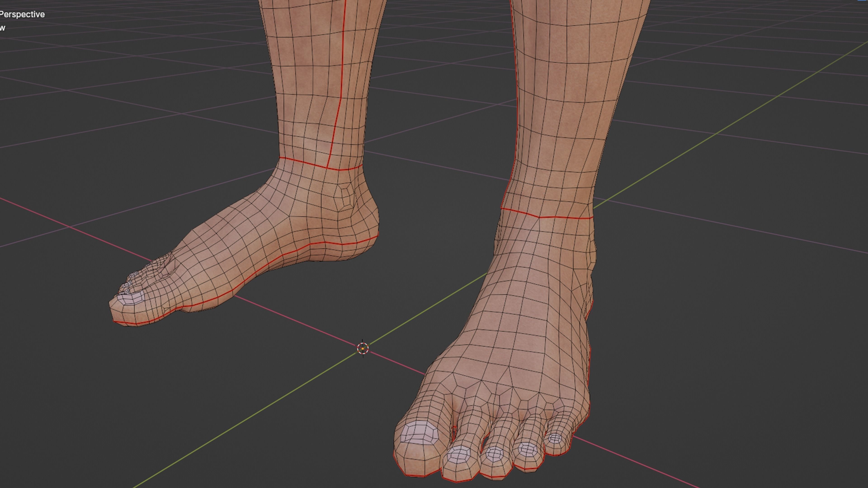Screen dimensions: 868x488
Task: Select the big toenail on the front foot
Action: point(420,433)
